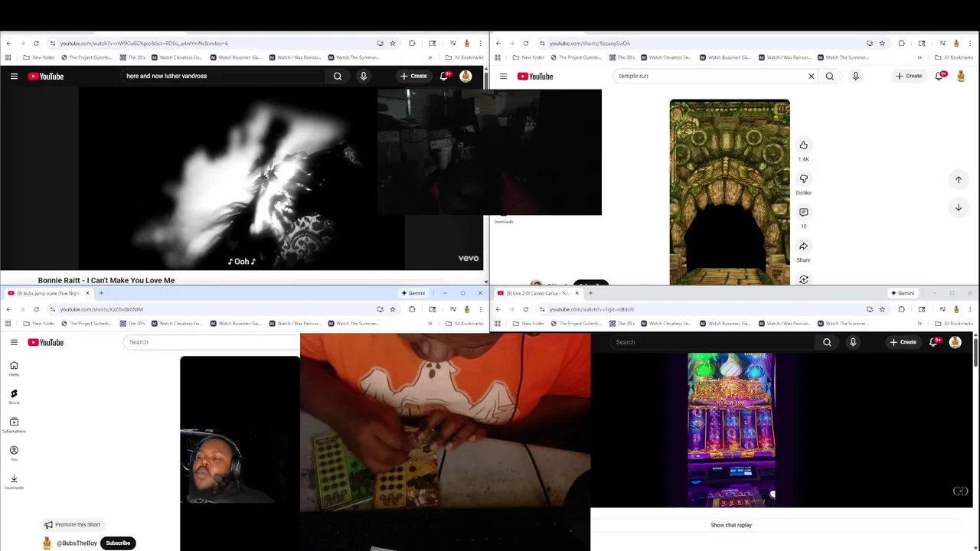Start voice search in the Casino Carlsa window
This screenshot has width=980, height=551.
(853, 342)
